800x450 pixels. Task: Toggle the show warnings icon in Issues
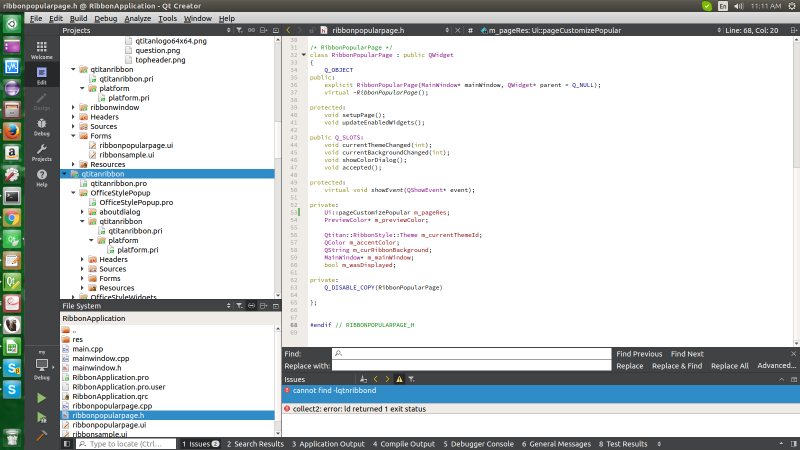400,380
